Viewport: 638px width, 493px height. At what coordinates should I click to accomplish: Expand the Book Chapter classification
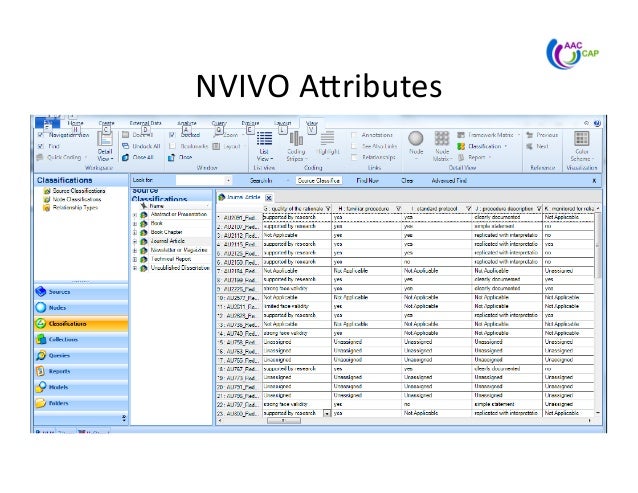135,232
